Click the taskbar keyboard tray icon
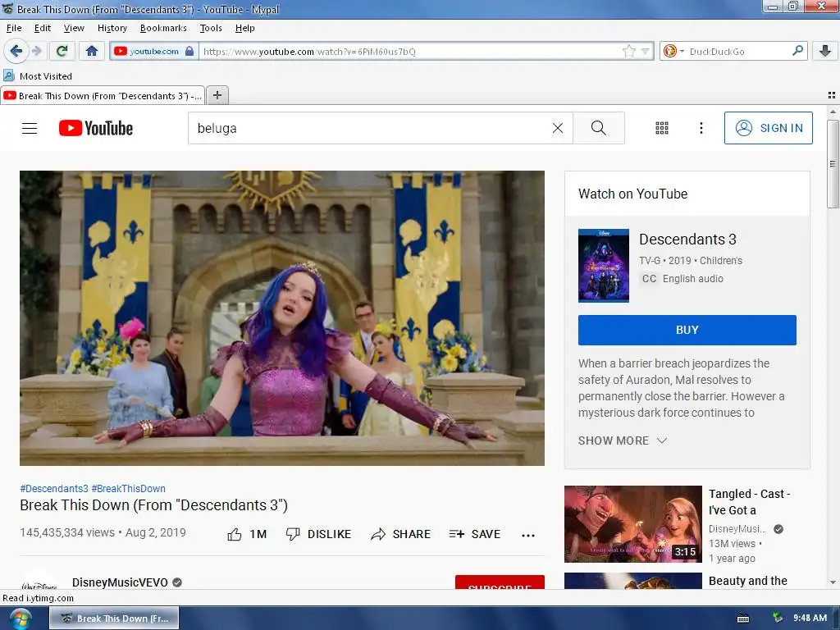Screen dimensions: 840x630 coord(743,619)
